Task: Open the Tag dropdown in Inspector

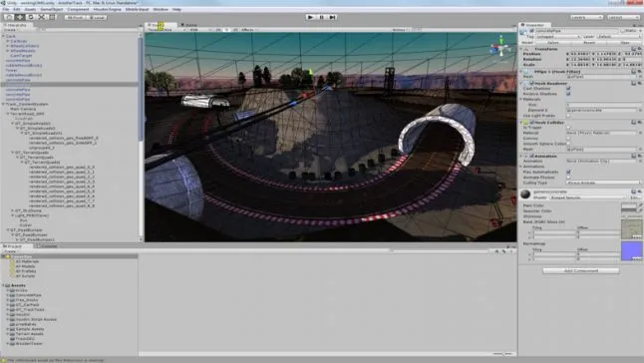Action: coord(558,37)
